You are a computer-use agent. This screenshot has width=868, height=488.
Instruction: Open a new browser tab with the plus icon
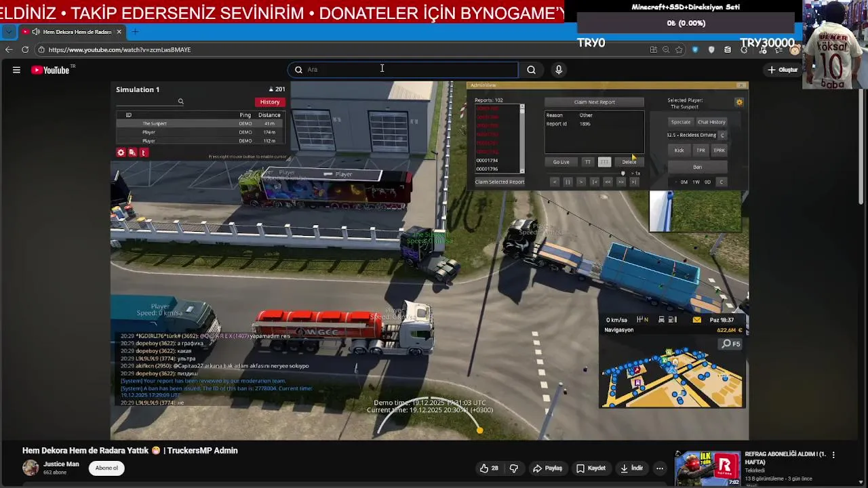click(x=135, y=32)
